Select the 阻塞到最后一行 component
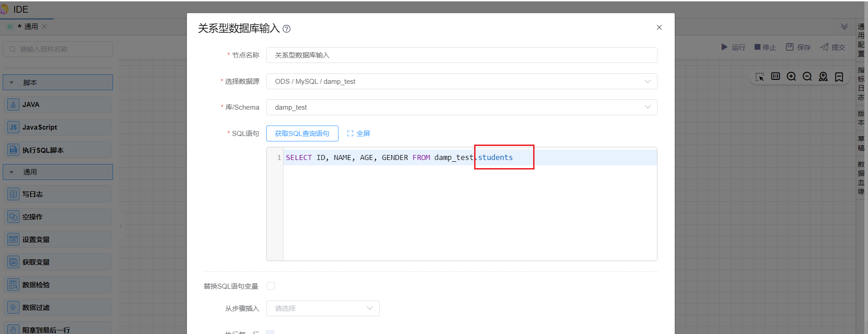868x334 pixels. [58, 328]
